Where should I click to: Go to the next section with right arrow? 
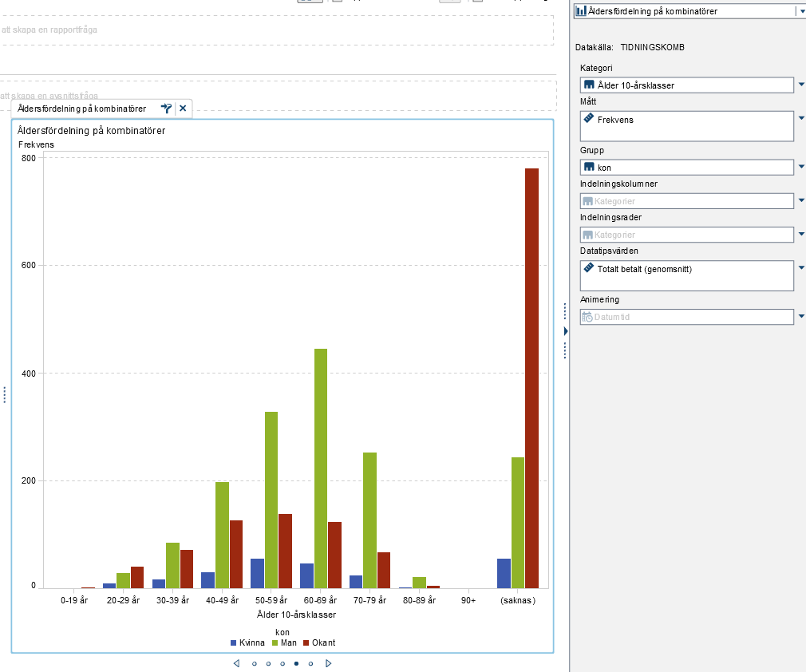pyautogui.click(x=328, y=663)
